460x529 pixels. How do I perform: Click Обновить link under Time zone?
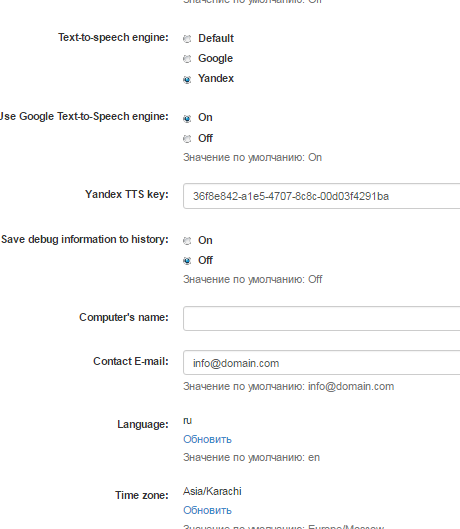[x=207, y=510]
